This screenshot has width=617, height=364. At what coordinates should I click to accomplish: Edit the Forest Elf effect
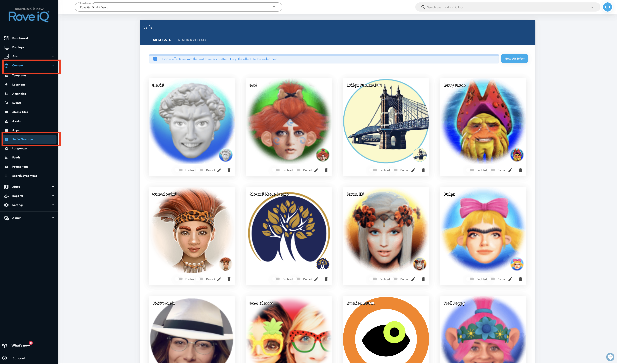tap(413, 279)
